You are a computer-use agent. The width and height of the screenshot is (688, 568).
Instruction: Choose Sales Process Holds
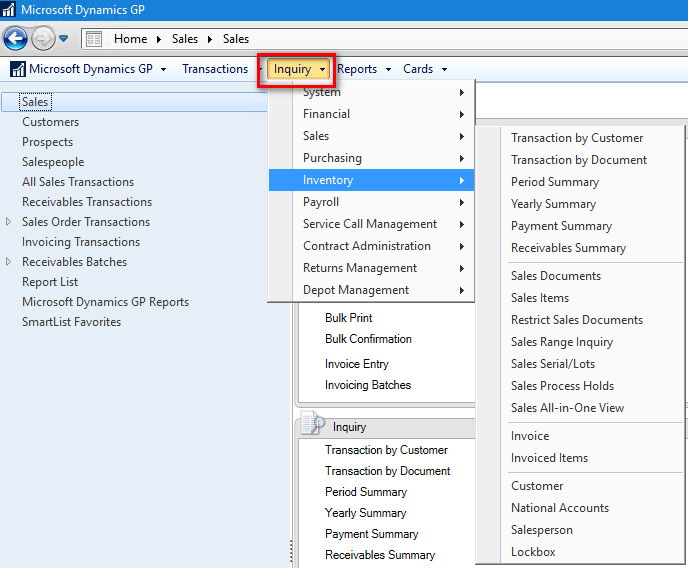click(562, 385)
